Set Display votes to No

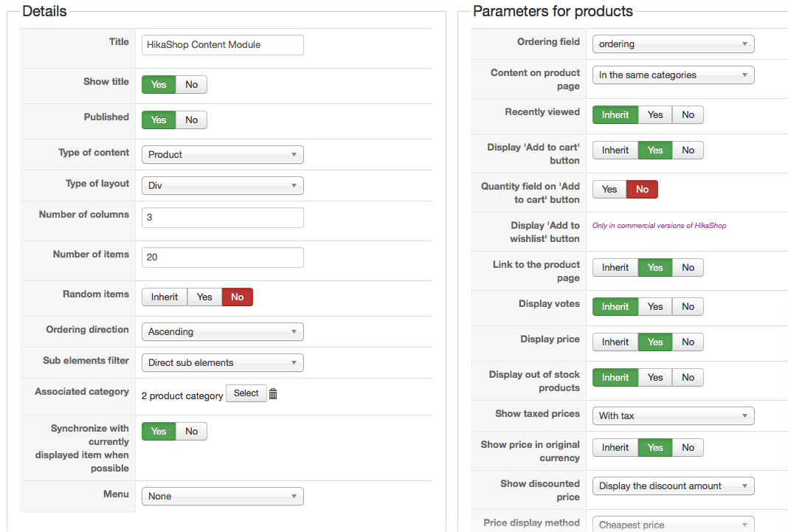(688, 307)
